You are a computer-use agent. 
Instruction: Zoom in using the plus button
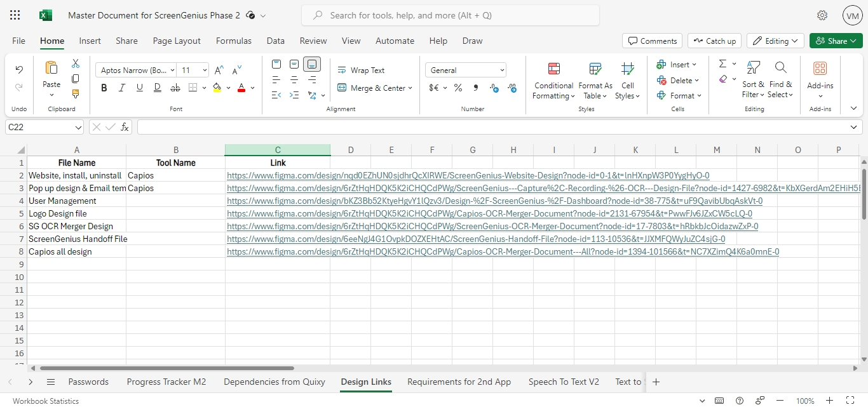tap(829, 401)
